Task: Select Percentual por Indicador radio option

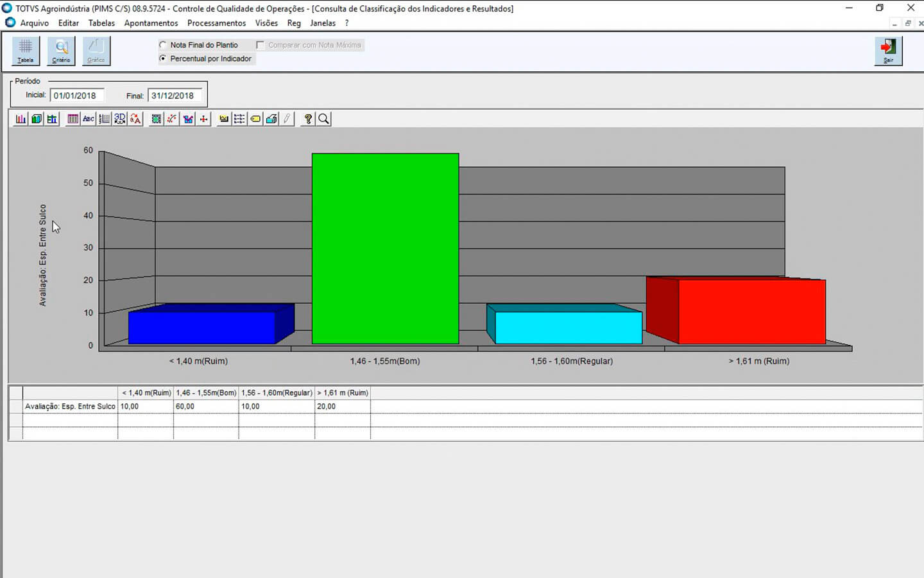Action: [163, 58]
